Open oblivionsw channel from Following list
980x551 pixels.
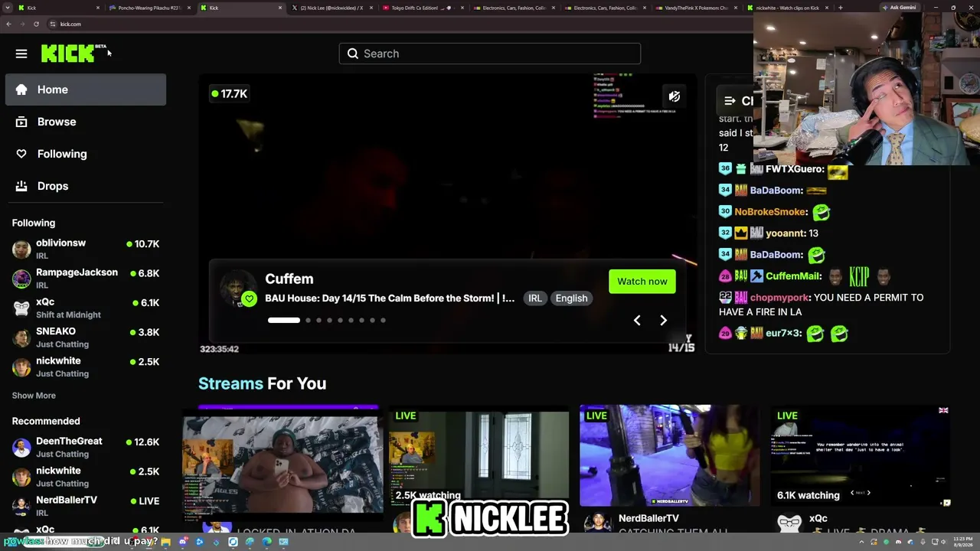pyautogui.click(x=86, y=249)
